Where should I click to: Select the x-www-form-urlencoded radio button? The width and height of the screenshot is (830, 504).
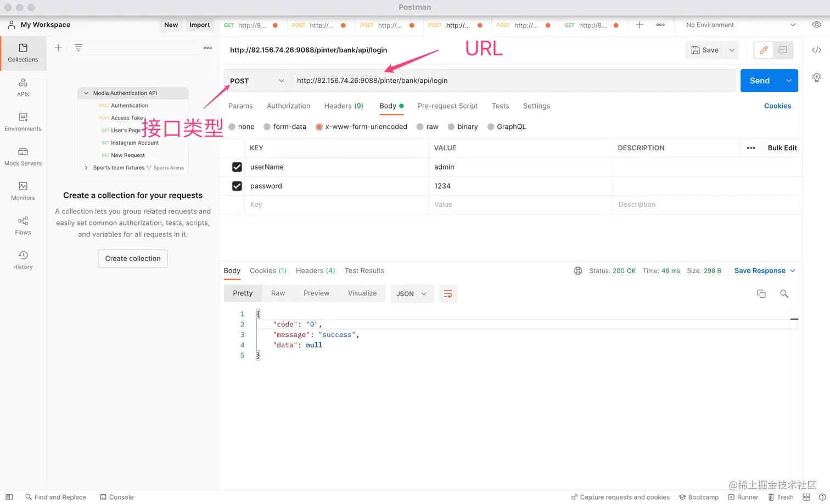pos(319,127)
